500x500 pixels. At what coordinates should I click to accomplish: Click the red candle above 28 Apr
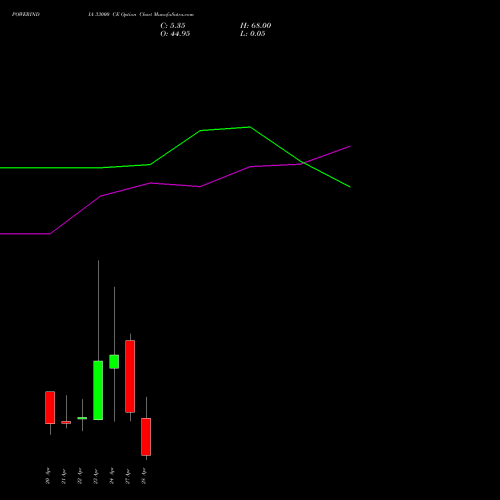[146, 437]
